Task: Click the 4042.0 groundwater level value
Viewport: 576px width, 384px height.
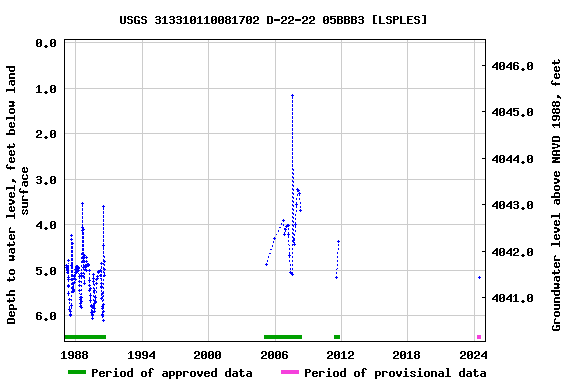Action: [x=512, y=252]
